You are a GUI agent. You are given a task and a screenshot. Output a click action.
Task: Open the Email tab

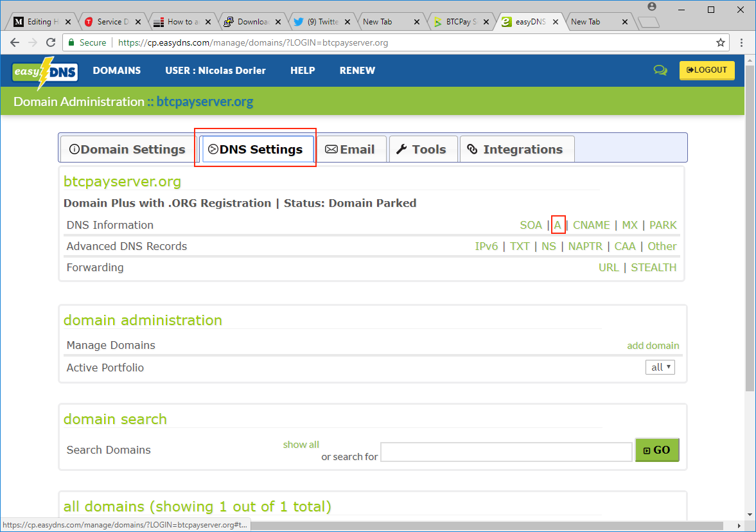coord(351,150)
